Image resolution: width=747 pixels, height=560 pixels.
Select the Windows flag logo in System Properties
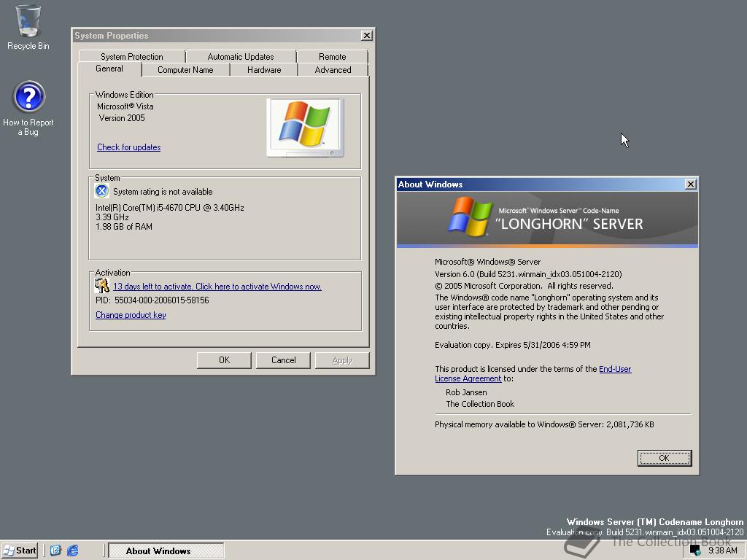coord(305,127)
